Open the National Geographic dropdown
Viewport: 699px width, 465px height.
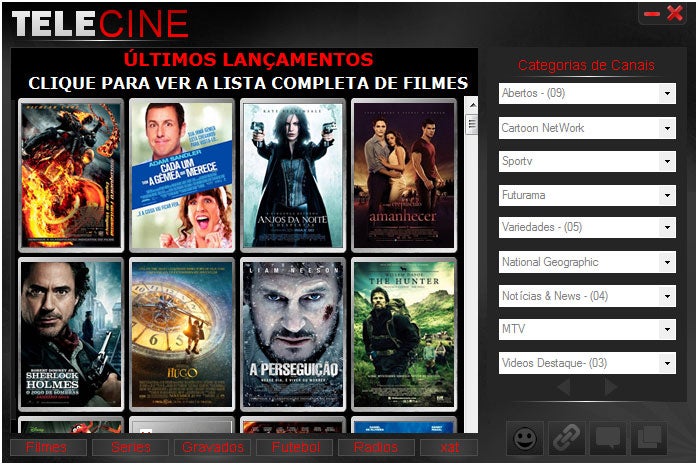[667, 262]
